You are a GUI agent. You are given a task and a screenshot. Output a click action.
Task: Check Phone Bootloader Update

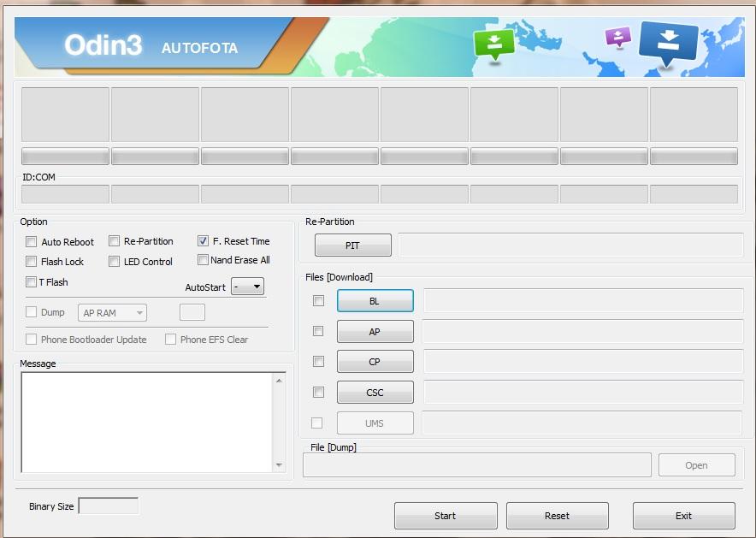click(x=32, y=340)
